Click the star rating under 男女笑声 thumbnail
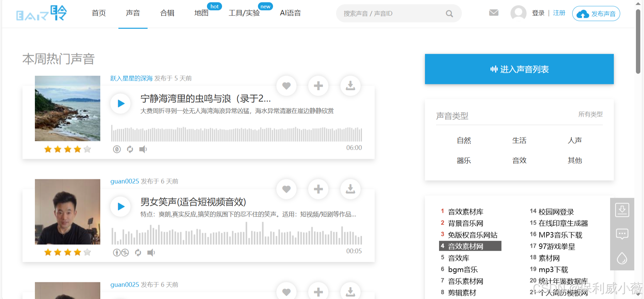 click(67, 252)
